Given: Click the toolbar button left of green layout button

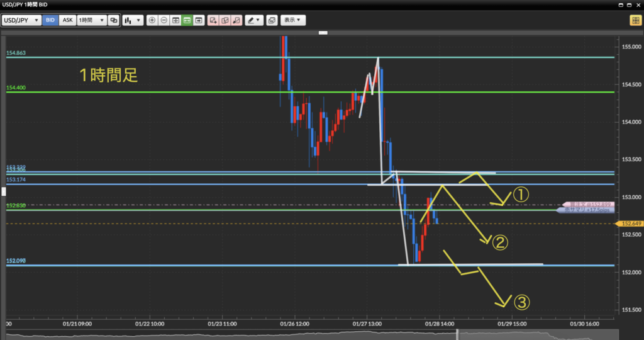Looking at the screenshot, I should coord(175,20).
